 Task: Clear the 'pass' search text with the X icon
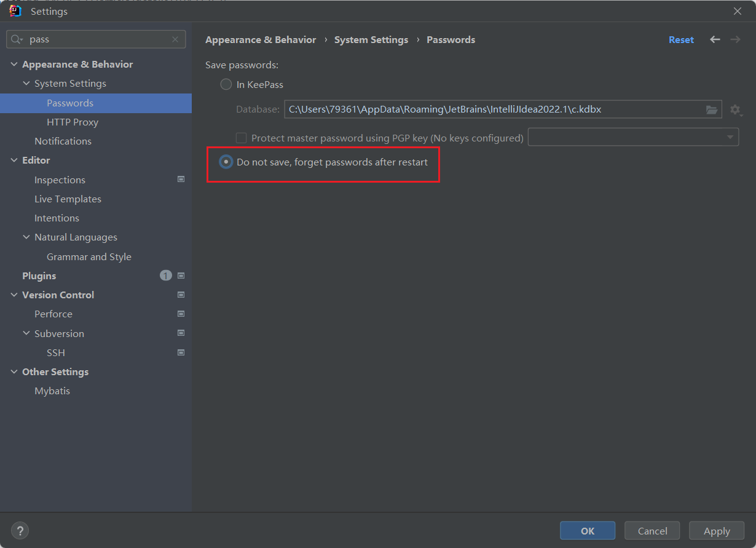(175, 39)
